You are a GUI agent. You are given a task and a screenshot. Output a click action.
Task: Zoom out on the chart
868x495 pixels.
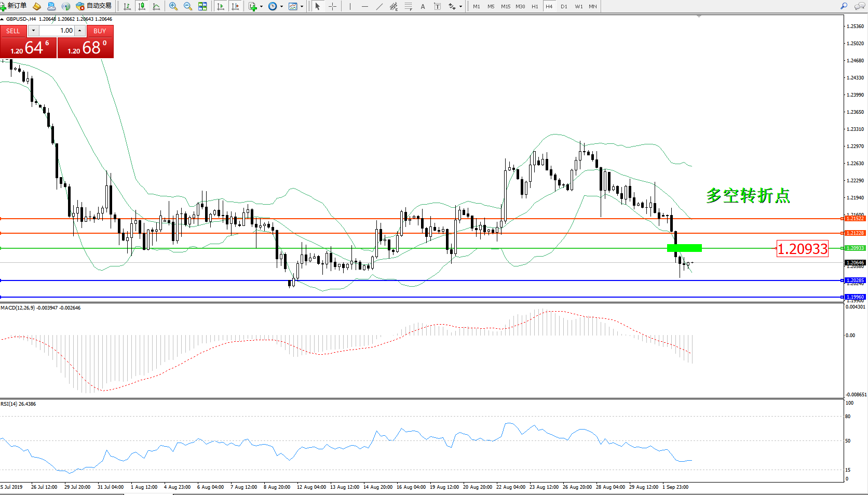tap(188, 6)
